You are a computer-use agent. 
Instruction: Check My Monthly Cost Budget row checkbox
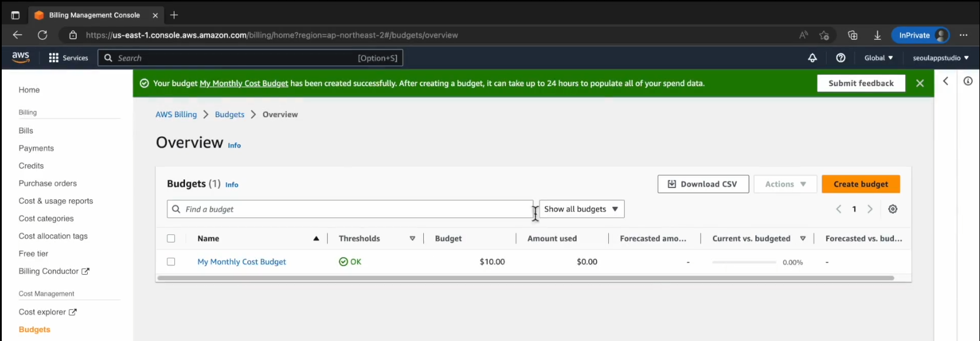(171, 262)
